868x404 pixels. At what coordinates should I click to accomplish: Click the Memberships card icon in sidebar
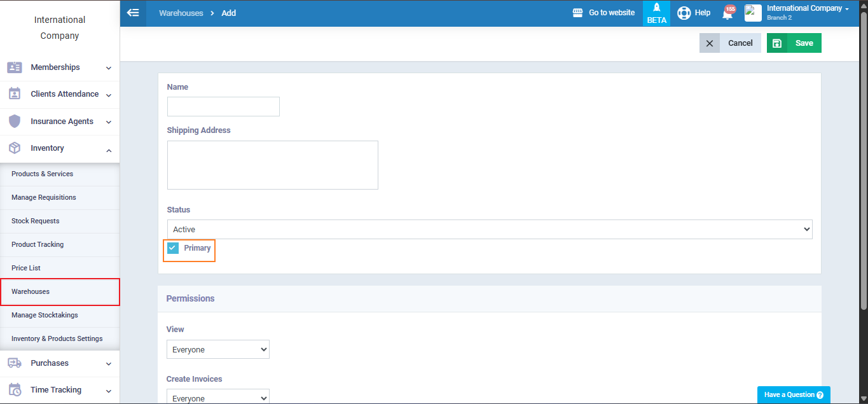15,67
